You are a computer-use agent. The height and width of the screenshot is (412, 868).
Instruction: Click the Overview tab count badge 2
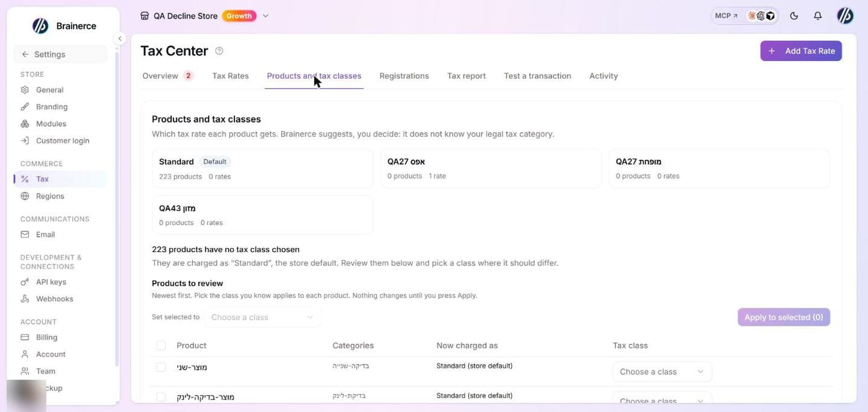188,76
